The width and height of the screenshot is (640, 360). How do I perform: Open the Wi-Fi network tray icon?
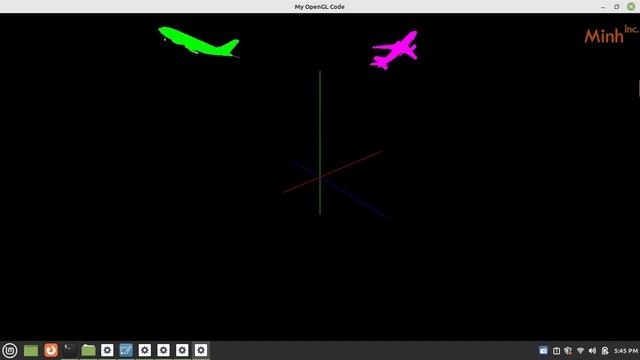point(580,351)
